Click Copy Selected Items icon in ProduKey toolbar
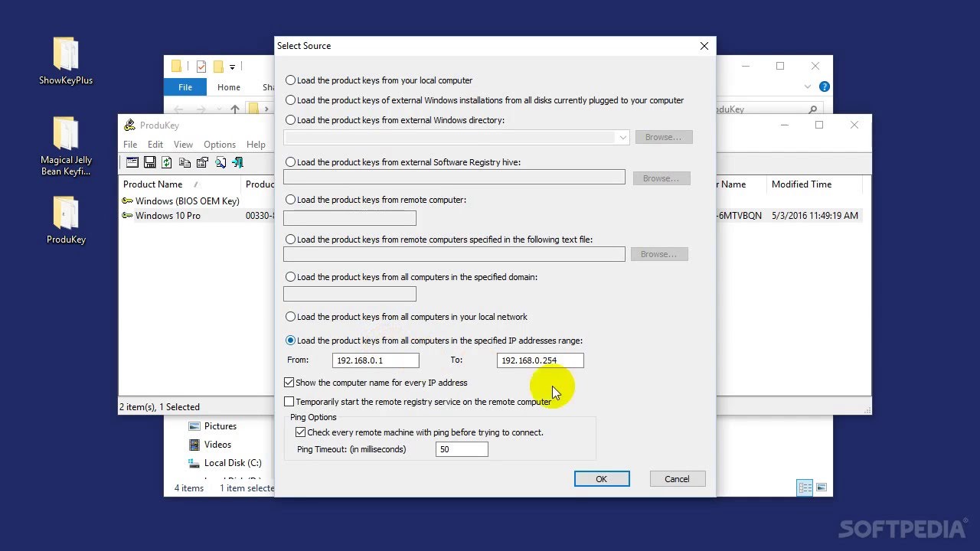 click(x=185, y=162)
